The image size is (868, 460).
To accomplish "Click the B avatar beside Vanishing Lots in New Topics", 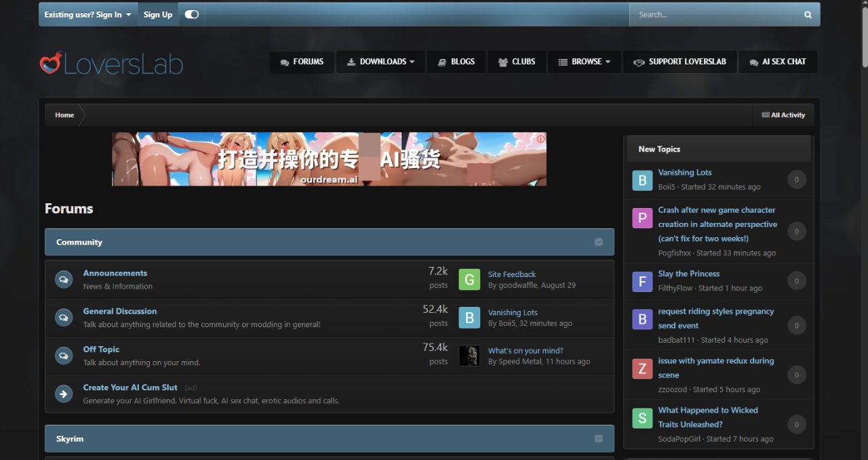I will pos(642,180).
